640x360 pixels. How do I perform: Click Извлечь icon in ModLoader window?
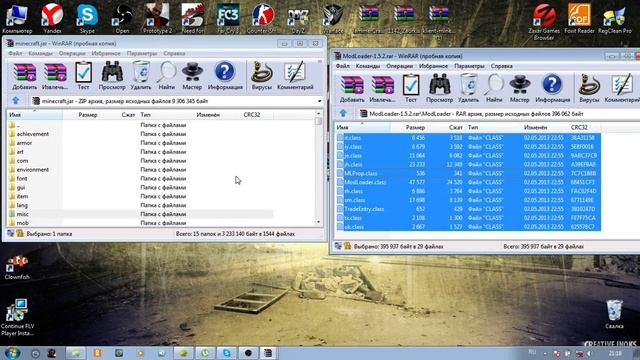coord(382,88)
